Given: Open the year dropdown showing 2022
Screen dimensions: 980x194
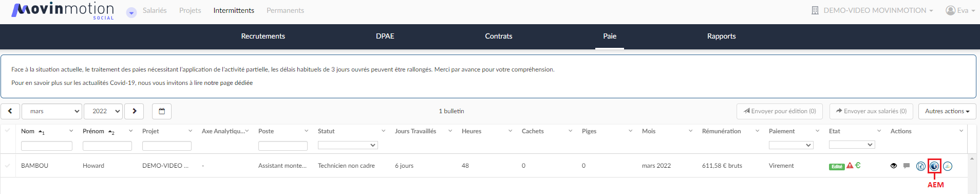Looking at the screenshot, I should pyautogui.click(x=103, y=111).
